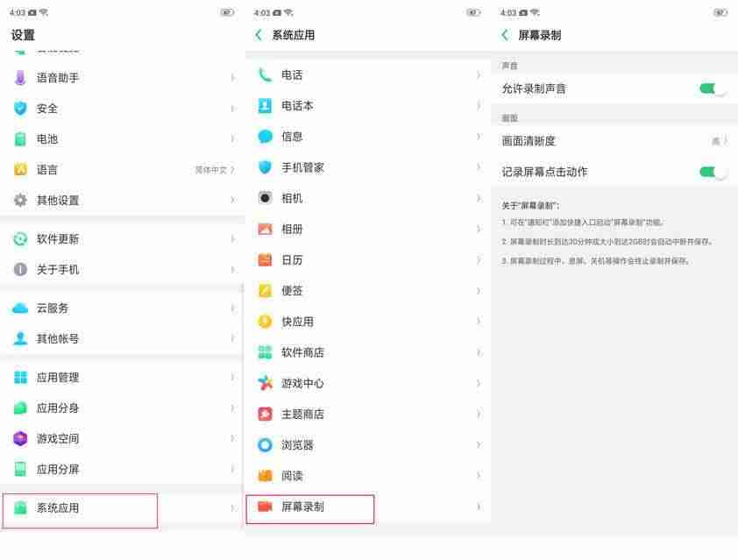Expand the 电池 row chevron
This screenshot has width=738, height=560.
click(x=232, y=138)
